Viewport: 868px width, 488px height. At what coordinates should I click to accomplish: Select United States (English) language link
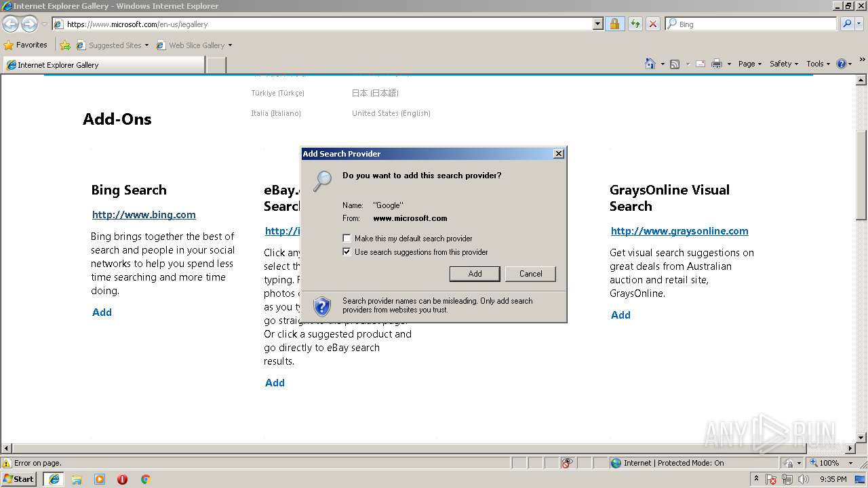[391, 113]
